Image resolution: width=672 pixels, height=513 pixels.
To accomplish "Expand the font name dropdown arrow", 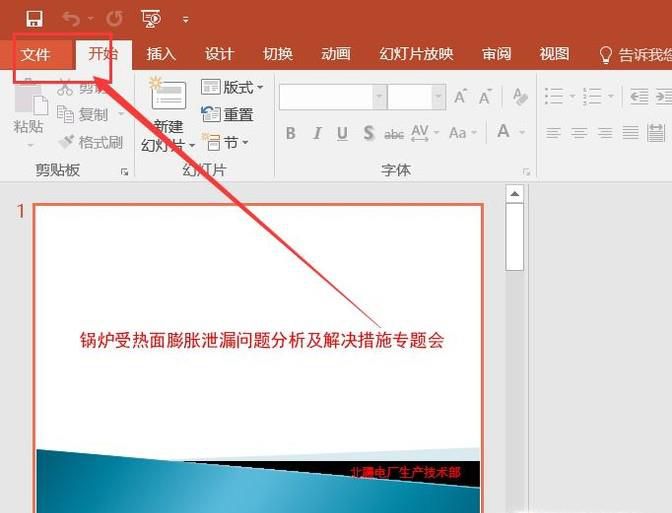I will [x=379, y=97].
